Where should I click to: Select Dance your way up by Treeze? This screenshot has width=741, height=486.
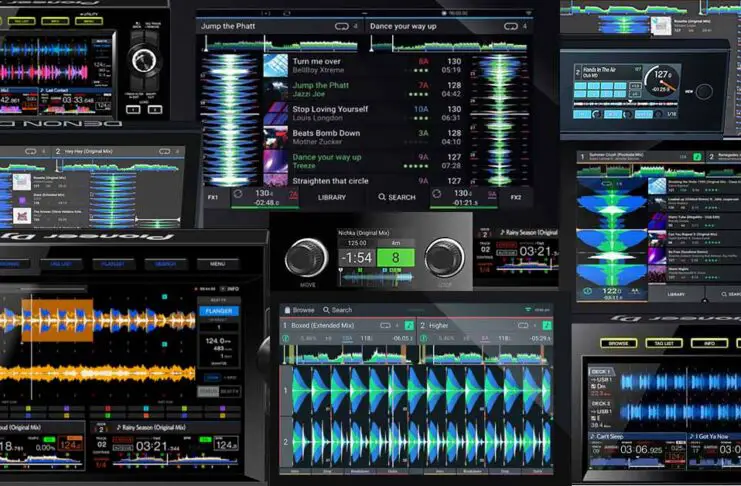tap(362, 161)
